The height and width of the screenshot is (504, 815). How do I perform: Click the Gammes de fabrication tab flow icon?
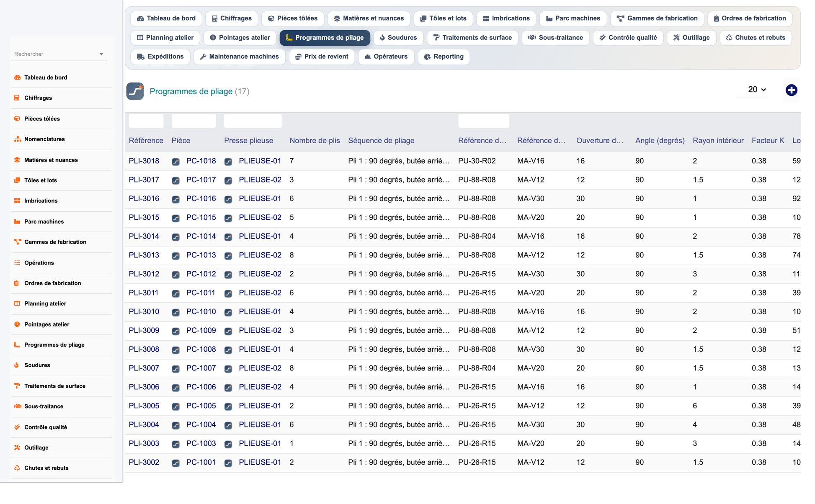[x=620, y=18]
